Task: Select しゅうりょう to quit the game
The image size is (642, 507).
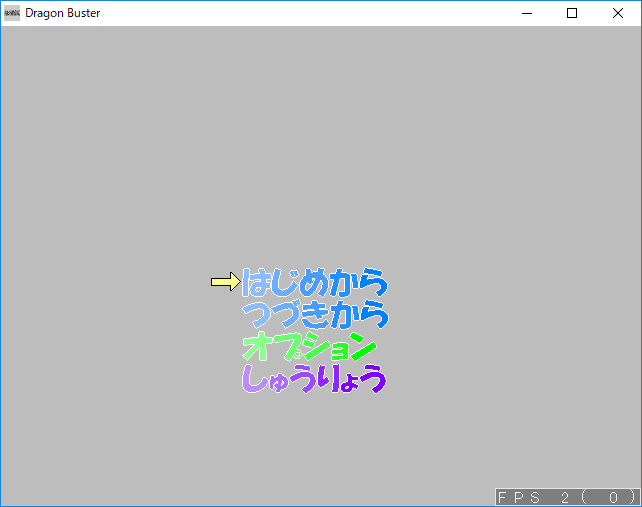Action: click(314, 378)
